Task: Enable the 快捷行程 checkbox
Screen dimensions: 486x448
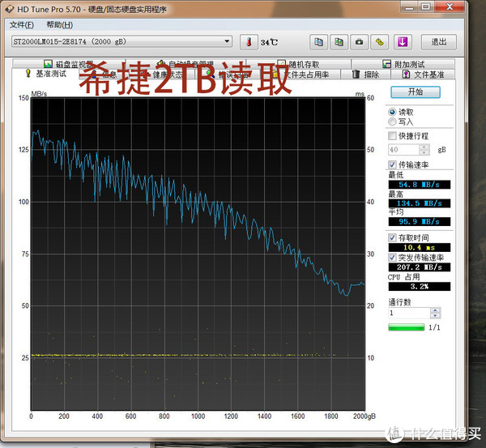Action: pos(392,136)
